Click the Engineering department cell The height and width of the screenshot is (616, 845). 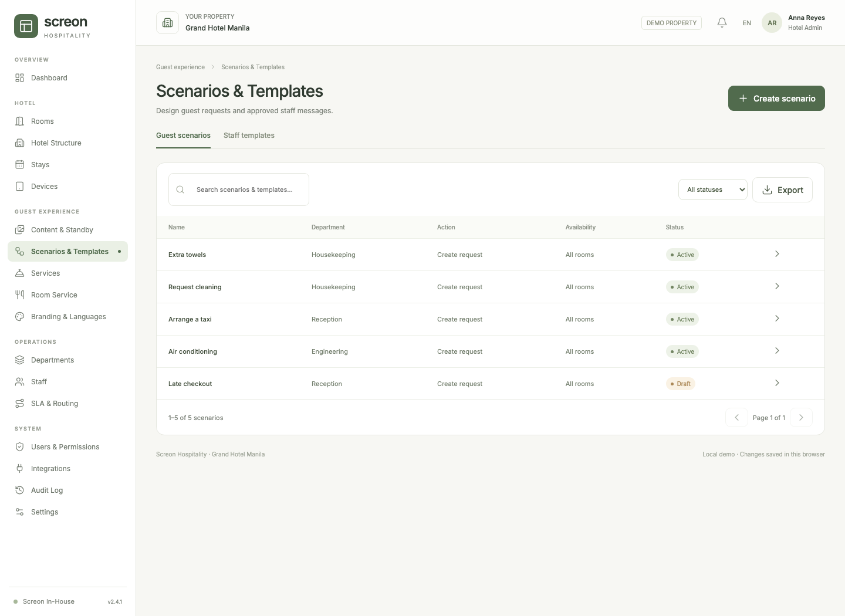click(x=330, y=351)
